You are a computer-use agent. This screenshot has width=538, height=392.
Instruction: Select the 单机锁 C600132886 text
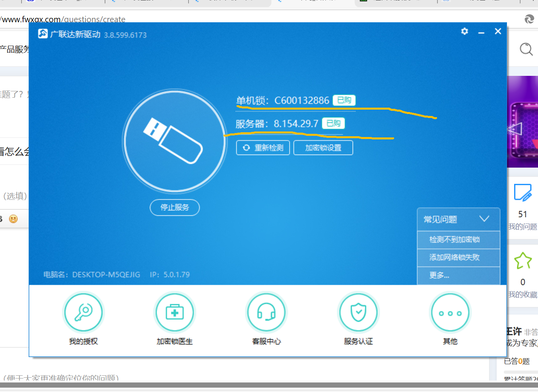click(x=283, y=100)
